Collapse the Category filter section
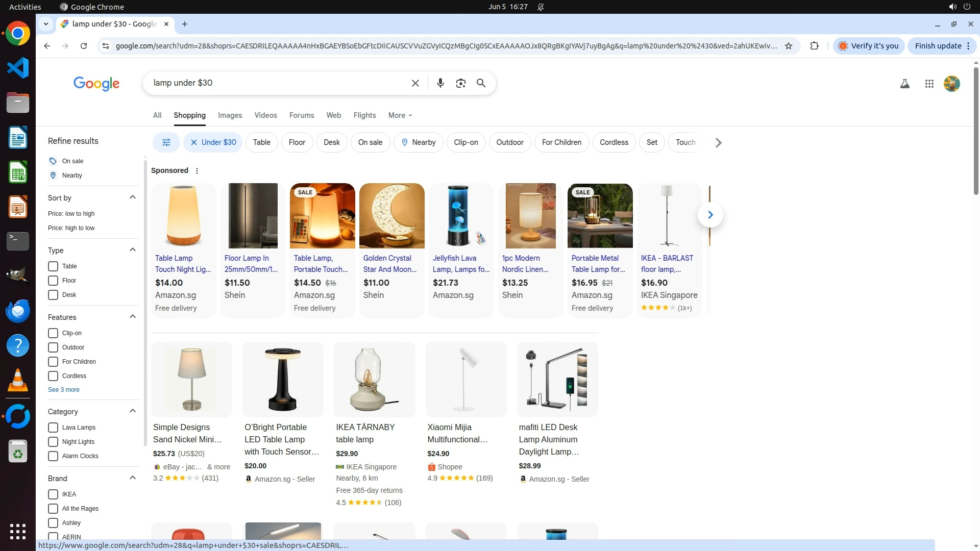The image size is (980, 551). [x=133, y=411]
